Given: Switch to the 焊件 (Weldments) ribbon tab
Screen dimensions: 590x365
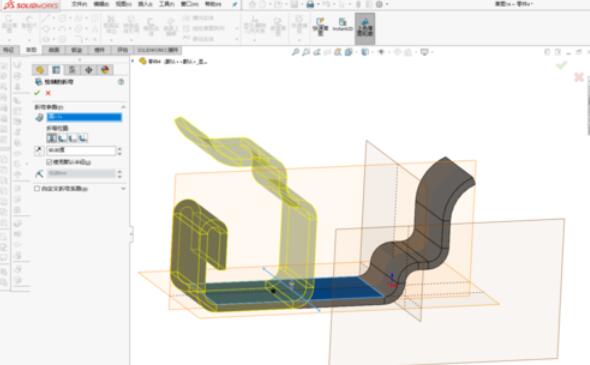Looking at the screenshot, I should [x=99, y=50].
